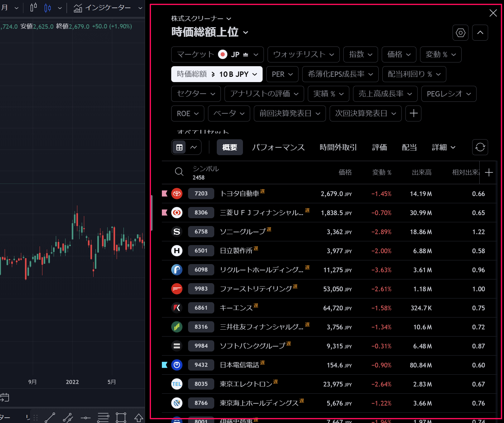The width and height of the screenshot is (504, 423).
Task: Select the trend line drawing tool
Action: 50,417
